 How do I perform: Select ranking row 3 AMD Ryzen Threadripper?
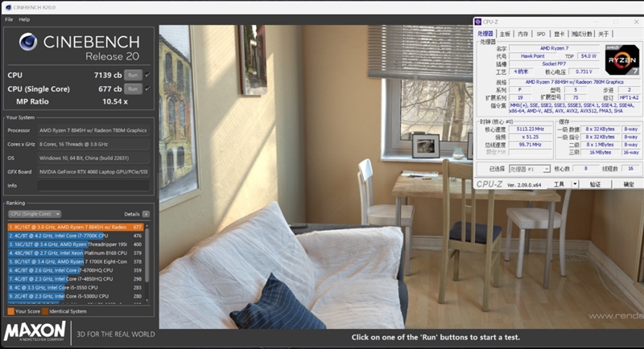click(76, 244)
